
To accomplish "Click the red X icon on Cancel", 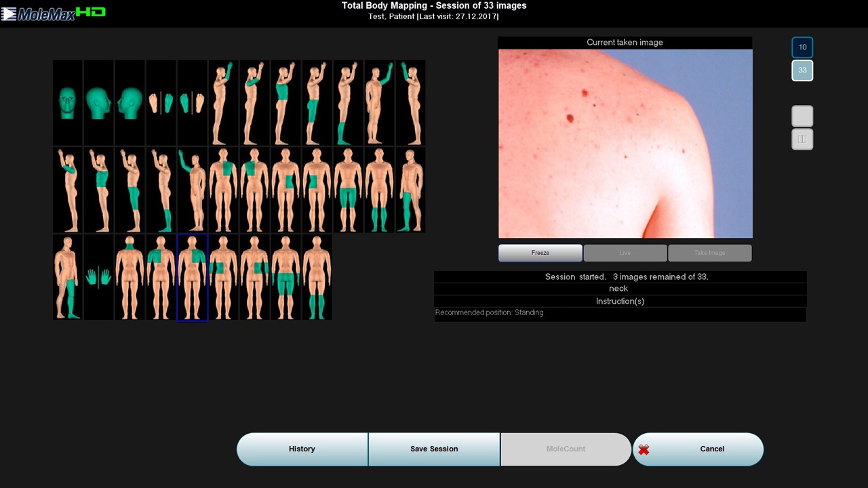I will [x=644, y=449].
